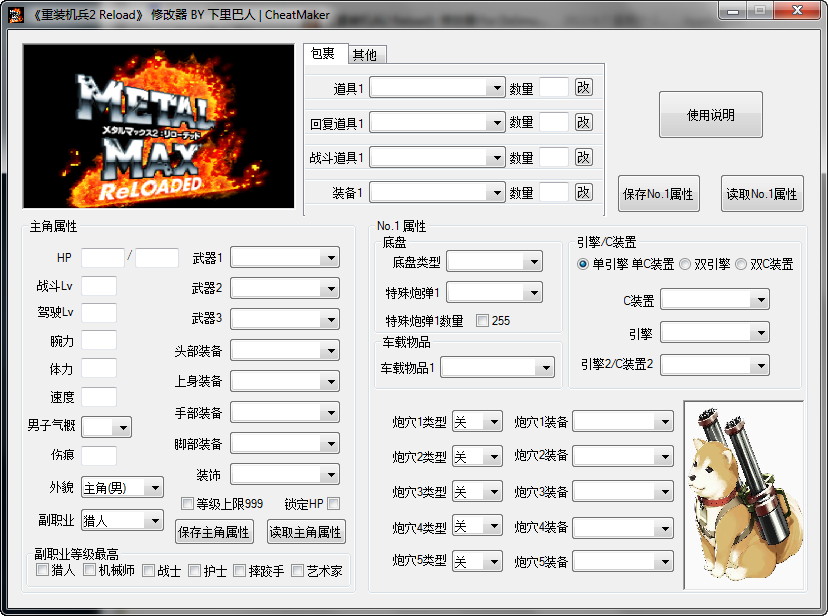Image resolution: width=828 pixels, height=616 pixels.
Task: Click the 使用说明 button
Action: coord(710,115)
